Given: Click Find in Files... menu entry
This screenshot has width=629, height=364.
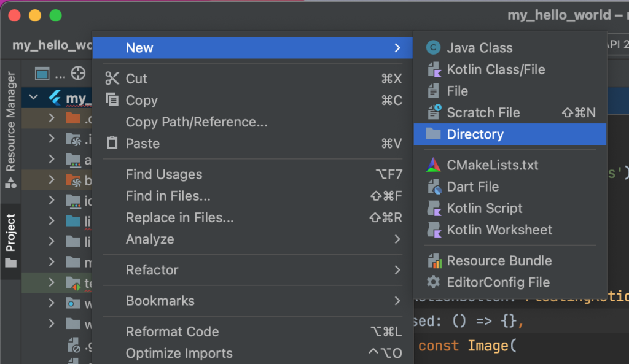Looking at the screenshot, I should pos(252,196).
